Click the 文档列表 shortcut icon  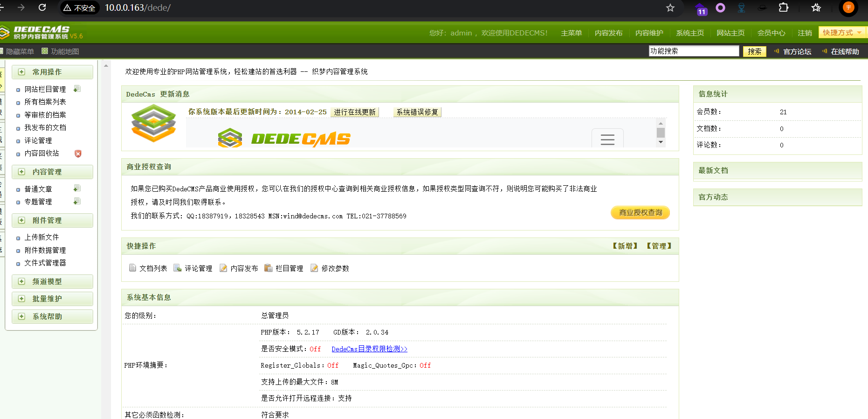[x=133, y=268]
